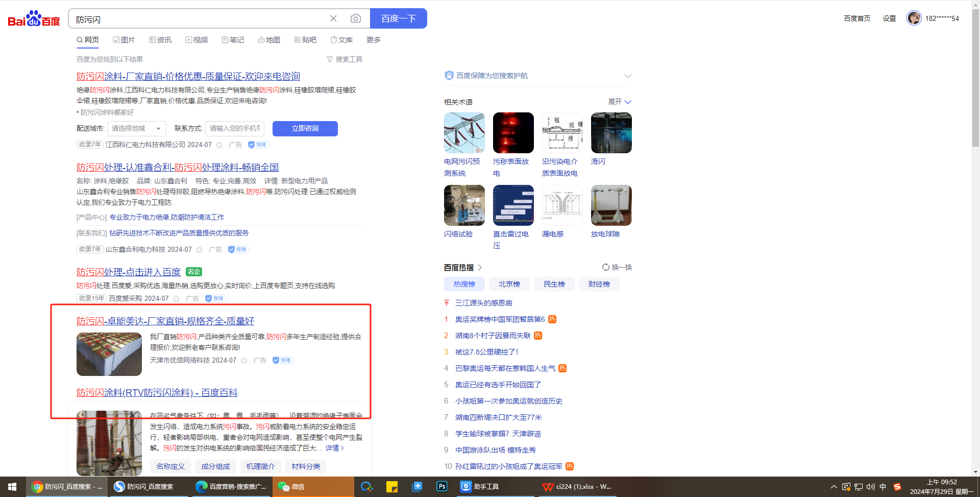Switch to the 资讯 tab
The image size is (980, 497).
160,40
